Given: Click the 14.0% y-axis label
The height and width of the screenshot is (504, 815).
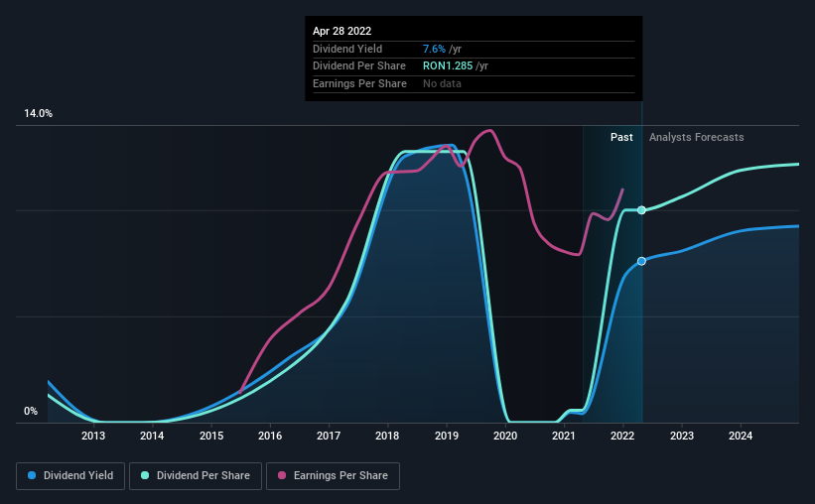Looking at the screenshot, I should (x=38, y=113).
